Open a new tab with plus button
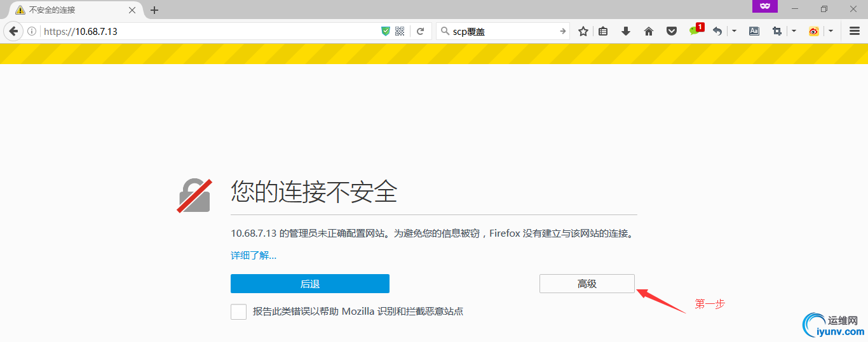 point(154,10)
